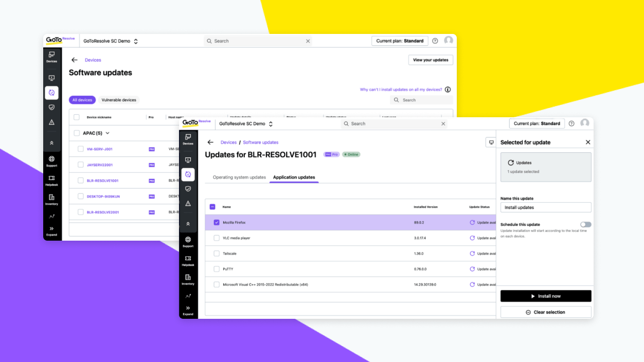Open the alerts triangle icon
This screenshot has width=644, height=362.
[x=189, y=204]
